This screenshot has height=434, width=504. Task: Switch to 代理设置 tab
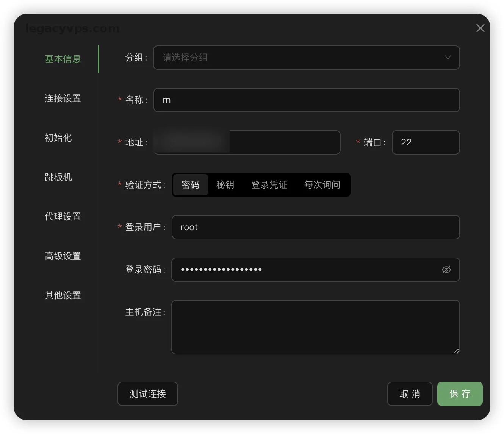coord(63,217)
